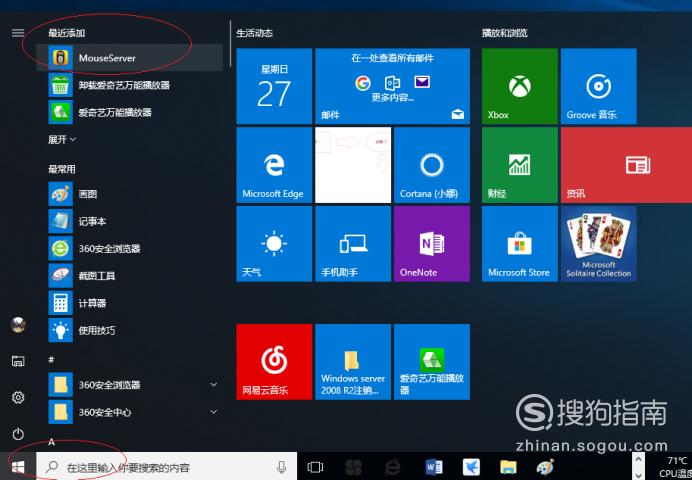Click the microphone in search box
The image size is (692, 480).
(282, 467)
